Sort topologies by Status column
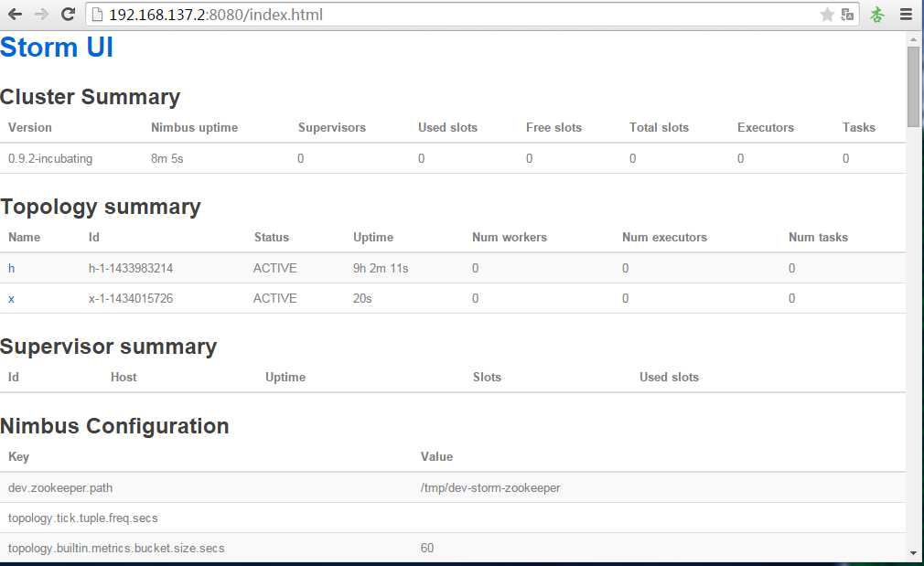 point(272,238)
